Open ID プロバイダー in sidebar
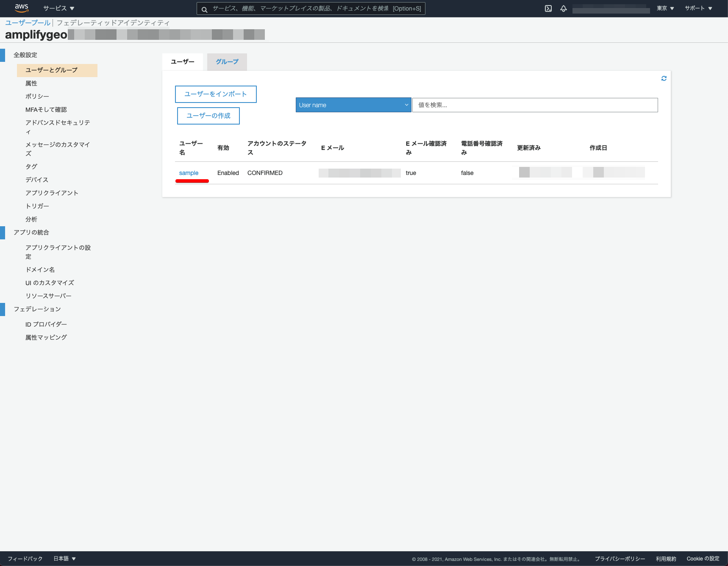The width and height of the screenshot is (728, 566). coord(46,325)
